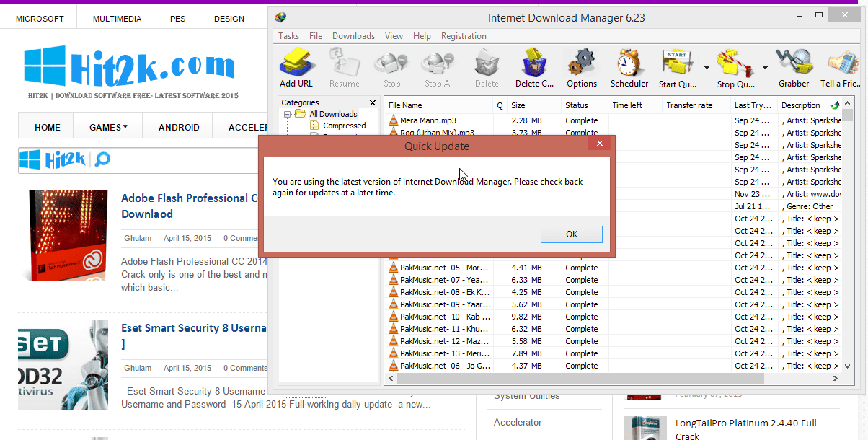Select Compressed category tree item
Viewport: 868px width, 440px height.
pyautogui.click(x=345, y=126)
